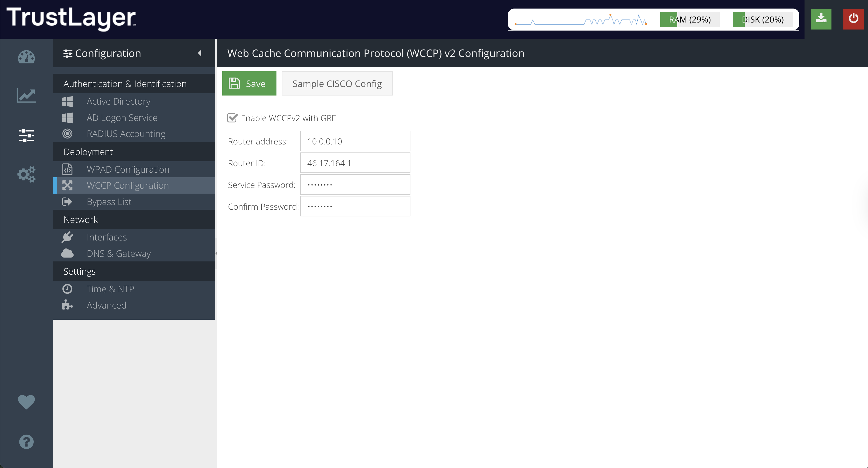Open Sample CISCO Config
868x468 pixels.
coord(337,83)
